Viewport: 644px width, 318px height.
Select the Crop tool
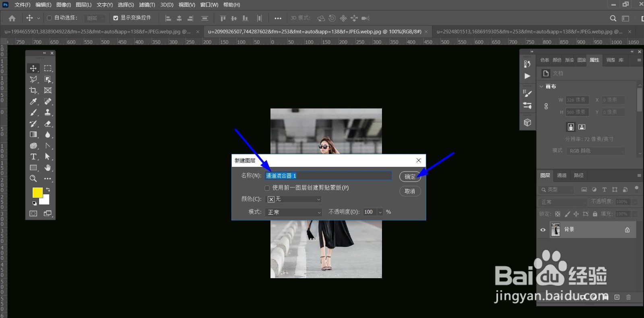[x=33, y=90]
